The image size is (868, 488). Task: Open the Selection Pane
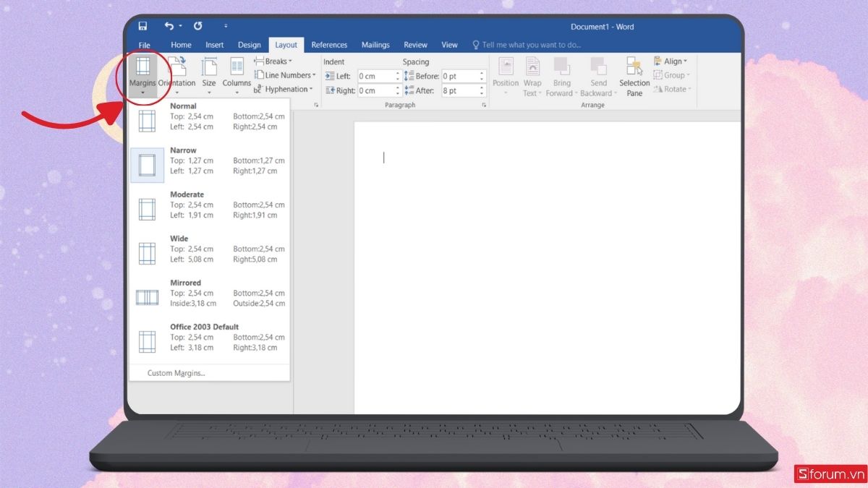pyautogui.click(x=634, y=77)
